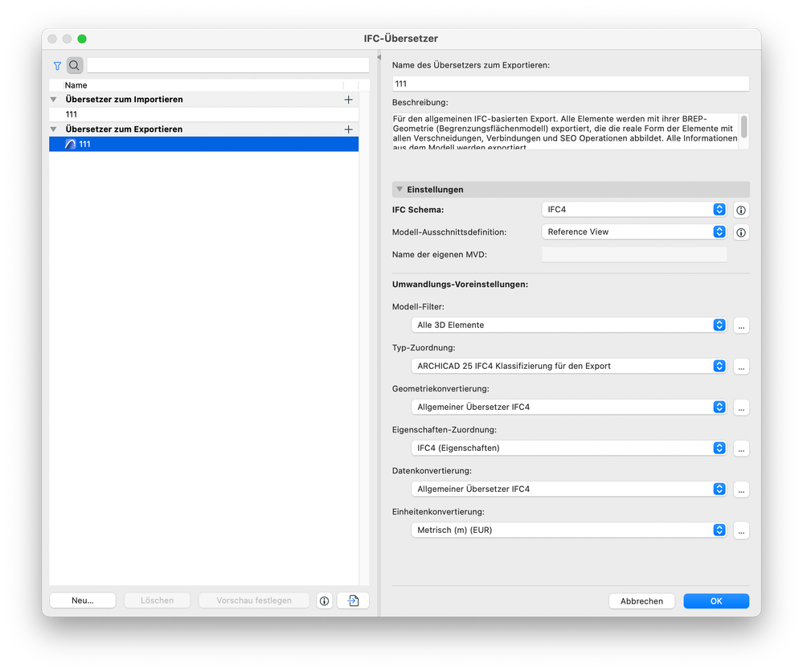Add a new import translator with plus
Viewport: 803px width, 672px height.
348,100
